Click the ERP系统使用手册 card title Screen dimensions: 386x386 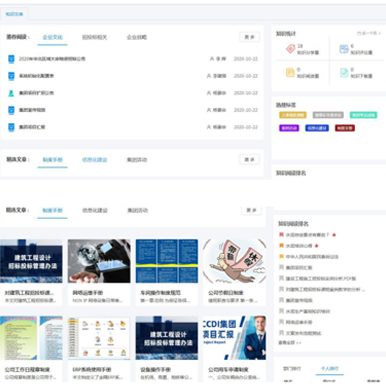click(92, 370)
